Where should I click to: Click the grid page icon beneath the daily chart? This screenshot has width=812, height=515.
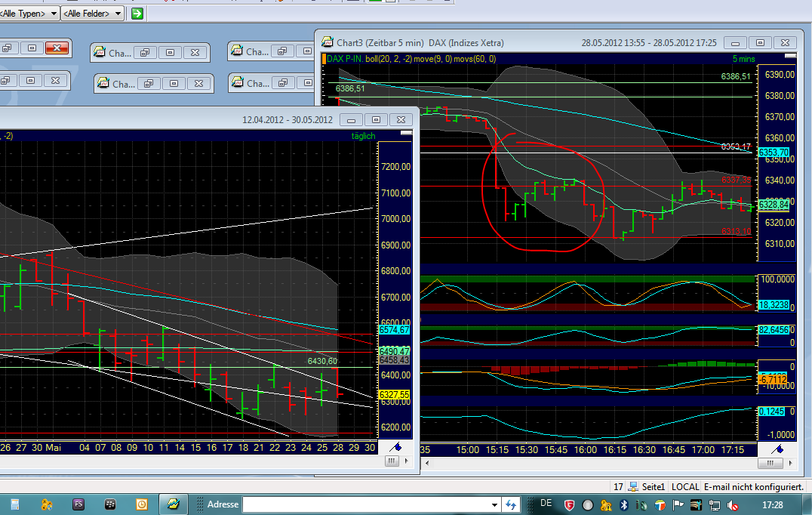point(391,461)
